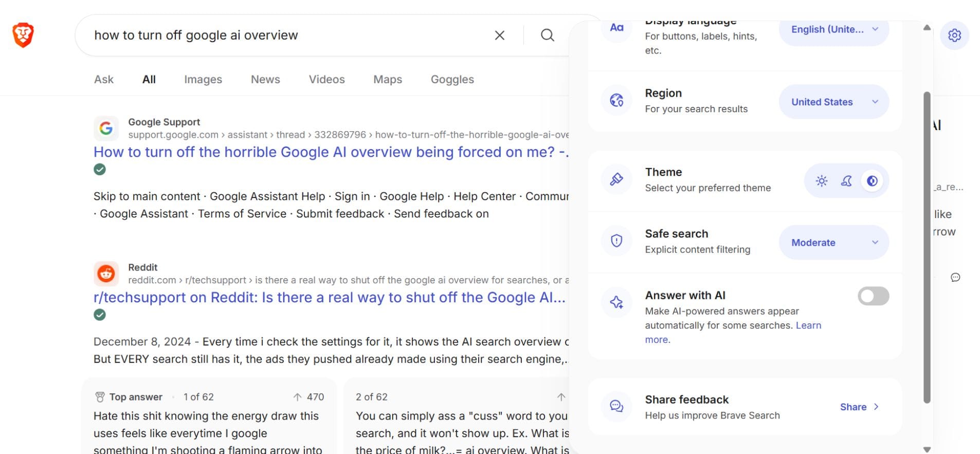The height and width of the screenshot is (454, 980).
Task: Open the r/techsupport Reddit result title link
Action: [330, 298]
